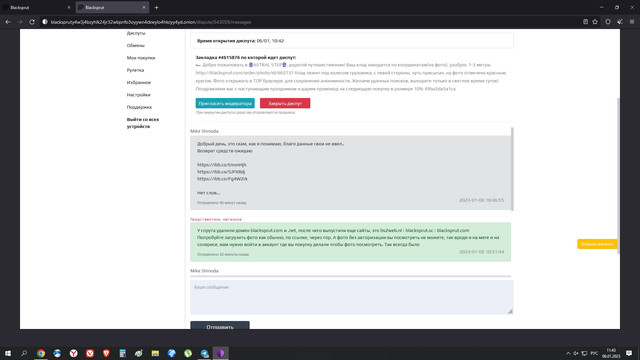This screenshot has height=360, width=640.
Task: Click the Время открытия диспута line
Action: 240,41
